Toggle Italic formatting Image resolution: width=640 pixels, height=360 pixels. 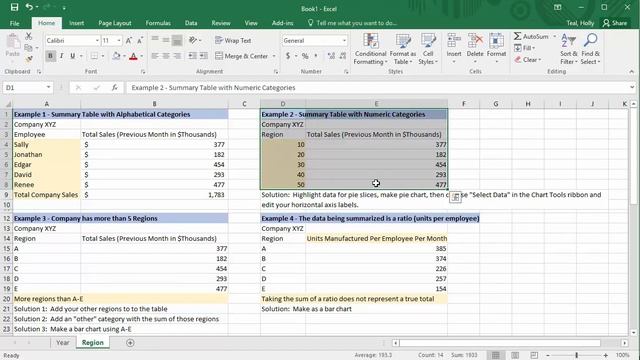[x=61, y=56]
